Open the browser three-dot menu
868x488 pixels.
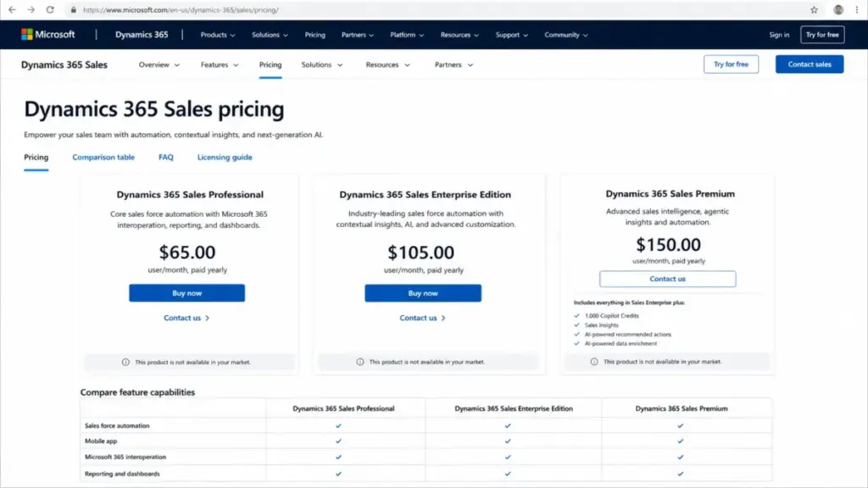click(857, 10)
